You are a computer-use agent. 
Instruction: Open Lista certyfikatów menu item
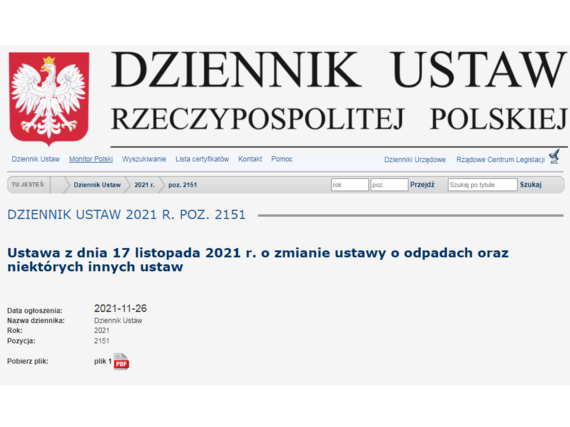point(202,159)
